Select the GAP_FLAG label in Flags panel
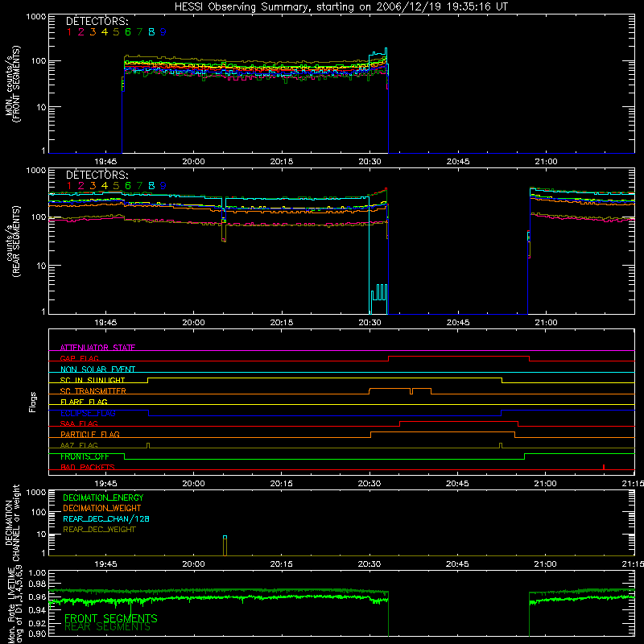This screenshot has width=644, height=644. [x=79, y=358]
